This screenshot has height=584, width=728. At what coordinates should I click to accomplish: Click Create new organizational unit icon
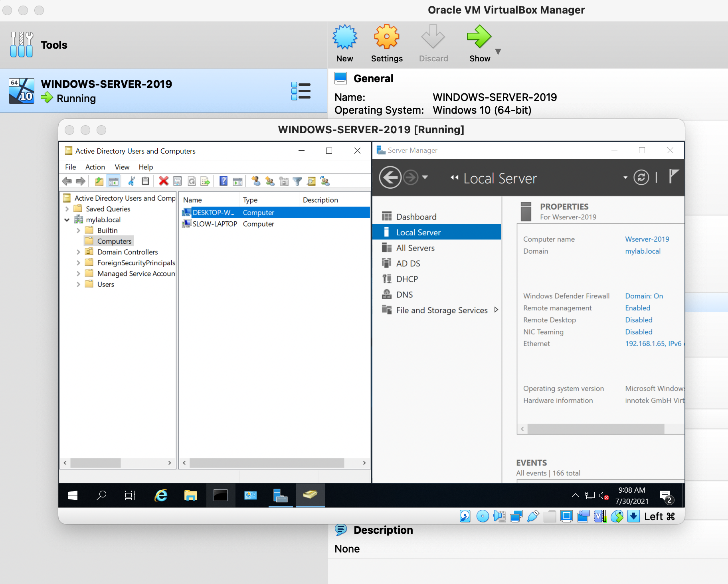point(284,182)
